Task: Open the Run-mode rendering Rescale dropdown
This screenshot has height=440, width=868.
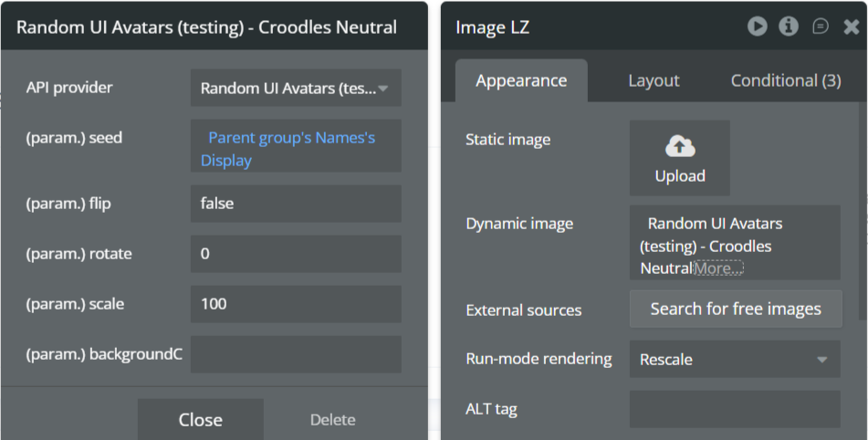Action: pyautogui.click(x=734, y=360)
